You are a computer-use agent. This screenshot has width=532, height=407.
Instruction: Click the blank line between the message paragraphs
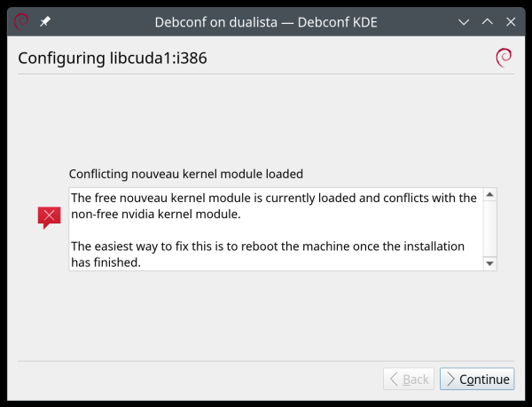(266, 230)
